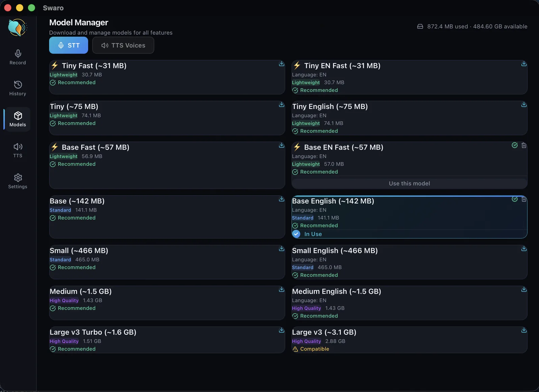
Task: Click the Standard tag on Small English
Action: [303, 267]
